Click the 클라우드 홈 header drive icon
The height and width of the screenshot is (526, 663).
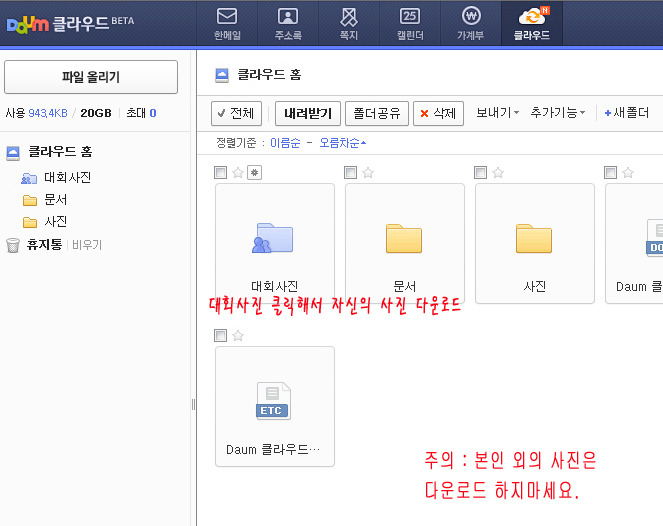tap(222, 75)
